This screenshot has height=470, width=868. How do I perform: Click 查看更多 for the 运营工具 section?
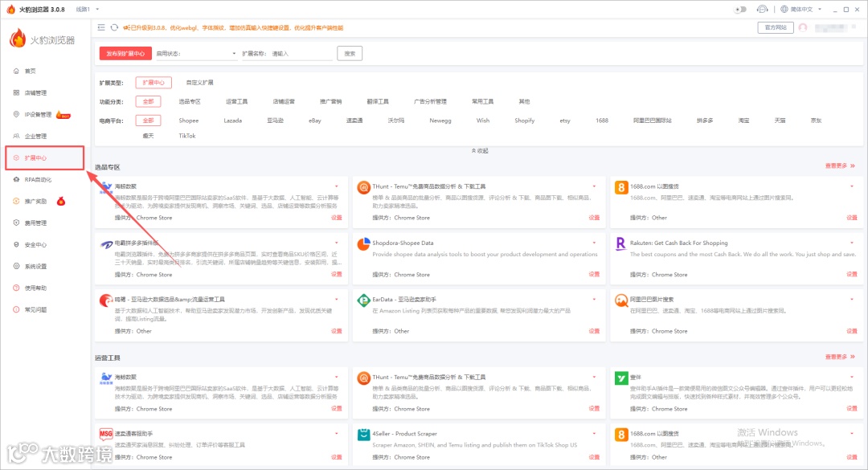pos(840,357)
